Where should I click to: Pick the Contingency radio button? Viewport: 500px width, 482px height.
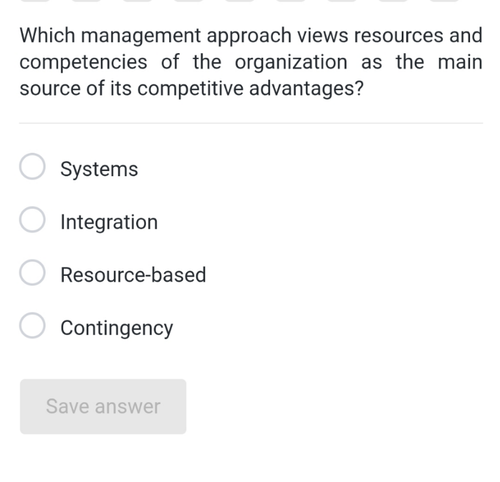(32, 325)
